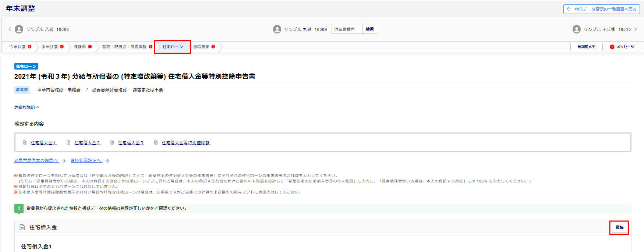Open the 年調用メモ button
Screen dimensions: 644x252
coord(587,47)
